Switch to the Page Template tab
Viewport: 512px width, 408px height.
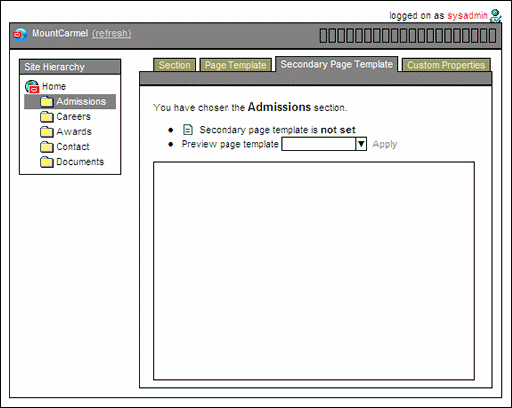[235, 65]
